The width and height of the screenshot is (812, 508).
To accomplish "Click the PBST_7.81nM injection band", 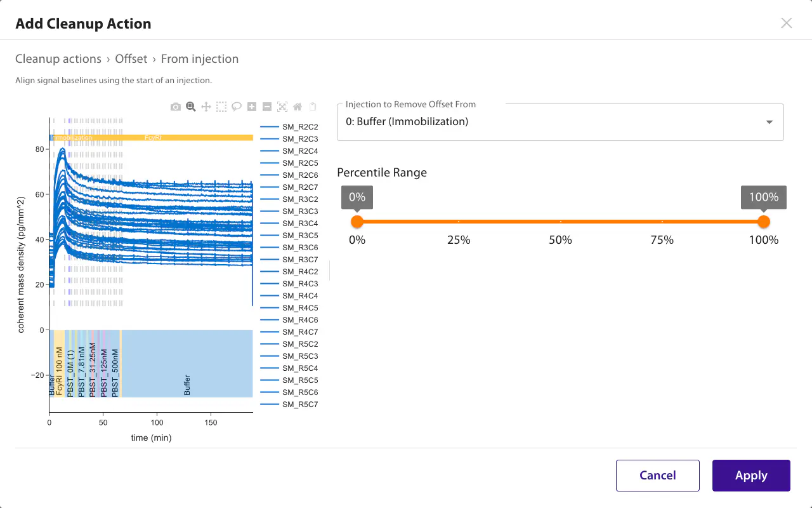I will click(81, 364).
